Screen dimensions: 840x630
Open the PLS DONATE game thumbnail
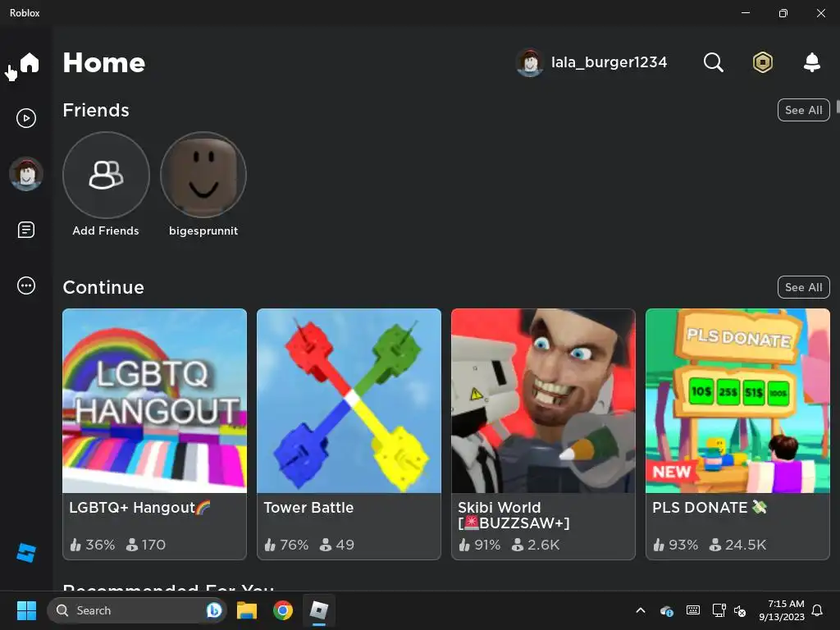coord(737,400)
